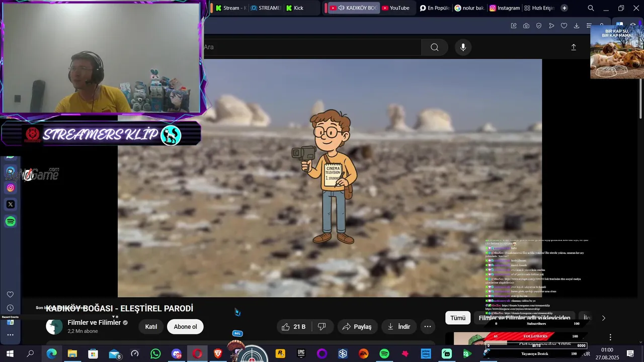The image size is (644, 362).
Task: Click YouTube search magnifier button
Action: (x=435, y=47)
